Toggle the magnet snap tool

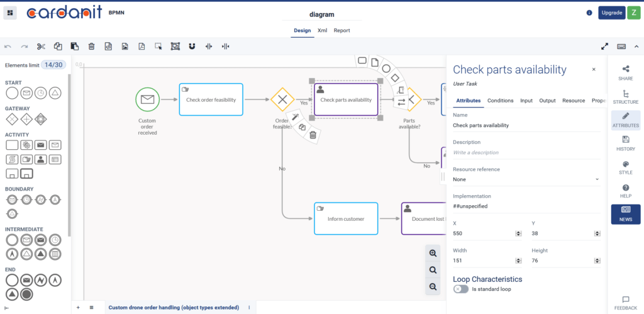192,47
